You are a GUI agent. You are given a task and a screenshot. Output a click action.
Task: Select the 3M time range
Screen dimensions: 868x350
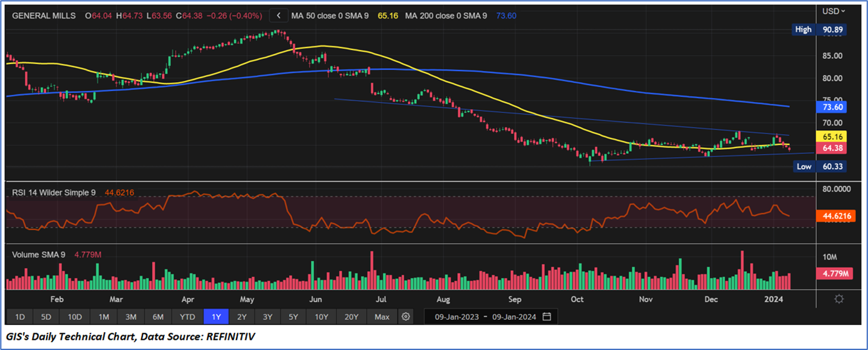pos(131,317)
